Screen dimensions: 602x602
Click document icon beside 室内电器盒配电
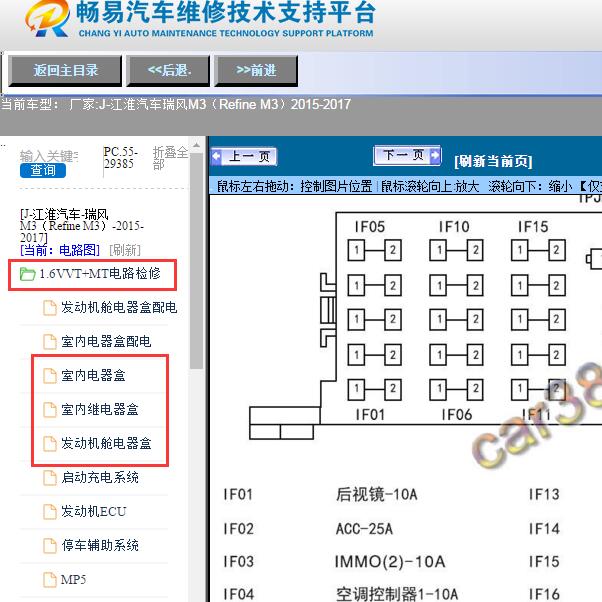click(x=50, y=342)
